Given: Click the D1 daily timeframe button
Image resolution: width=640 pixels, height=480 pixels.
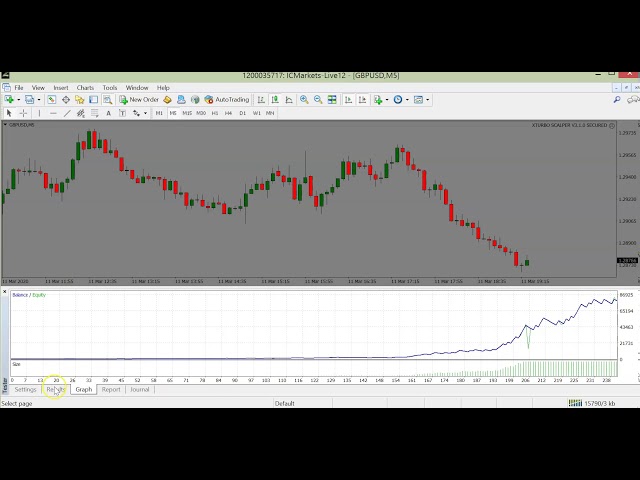Looking at the screenshot, I should (x=242, y=113).
